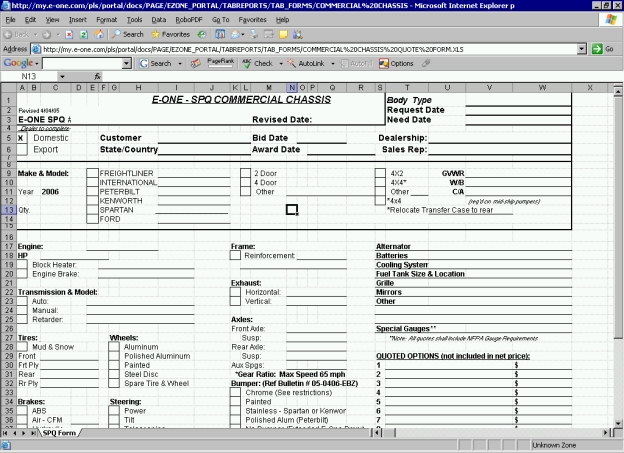Click the vertical scrollbar down arrow

[x=618, y=423]
